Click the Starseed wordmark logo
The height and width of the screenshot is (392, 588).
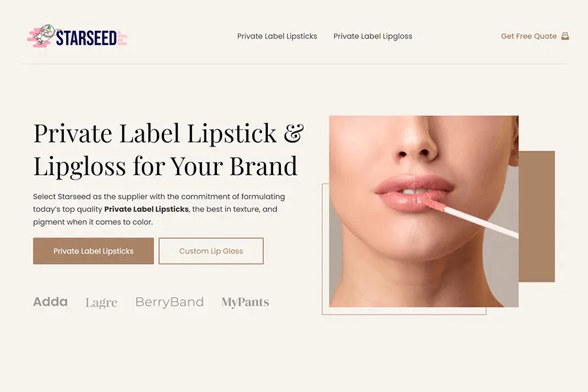(x=86, y=37)
